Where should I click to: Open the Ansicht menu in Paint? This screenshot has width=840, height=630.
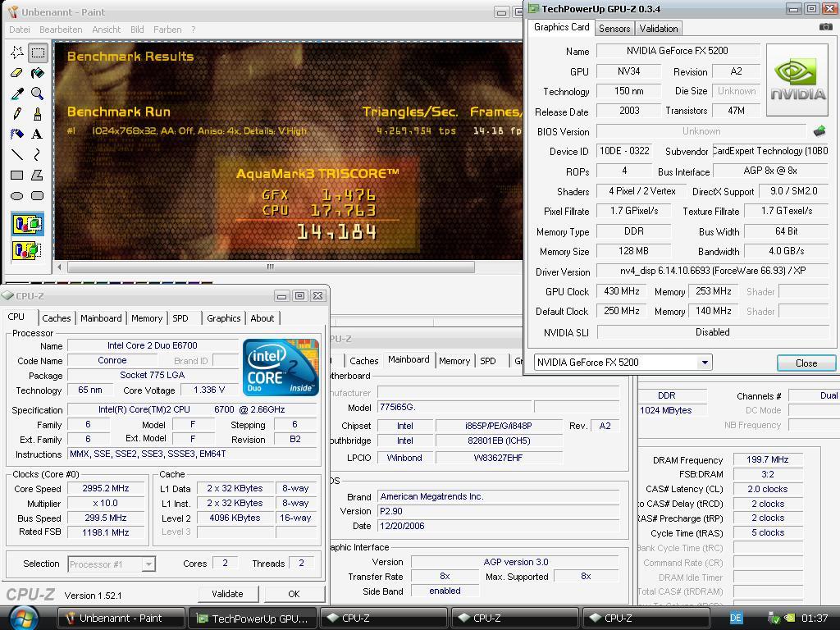pyautogui.click(x=106, y=30)
